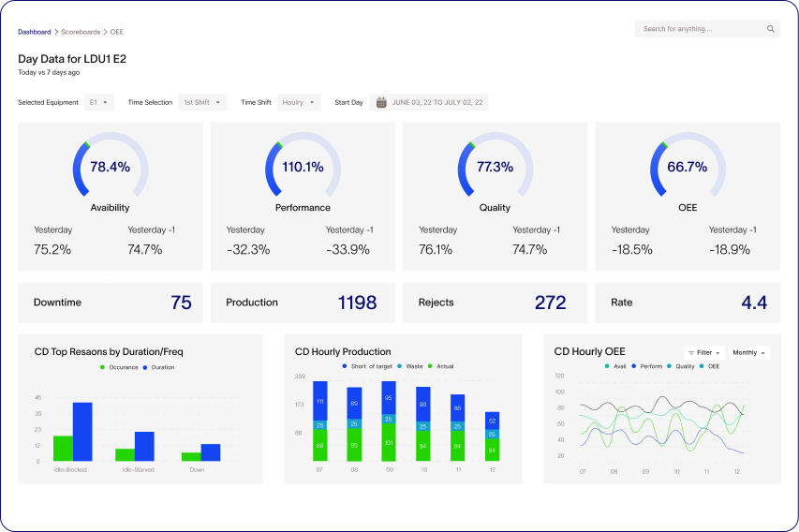Image resolution: width=799 pixels, height=532 pixels.
Task: Toggle the Actual legend item
Action: (441, 366)
